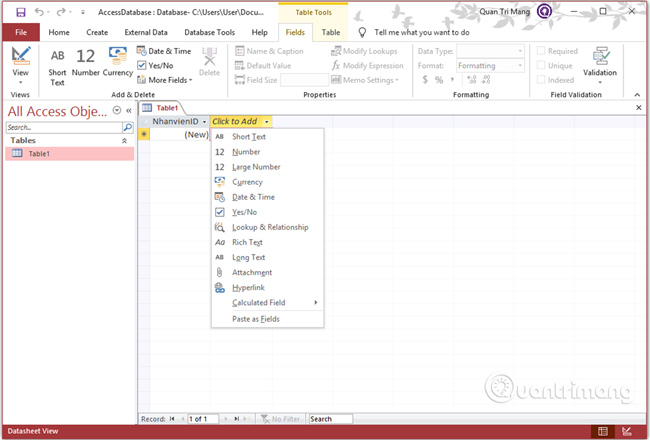The height and width of the screenshot is (440, 650).
Task: Open All Access Objects pane menu
Action: coord(117,110)
